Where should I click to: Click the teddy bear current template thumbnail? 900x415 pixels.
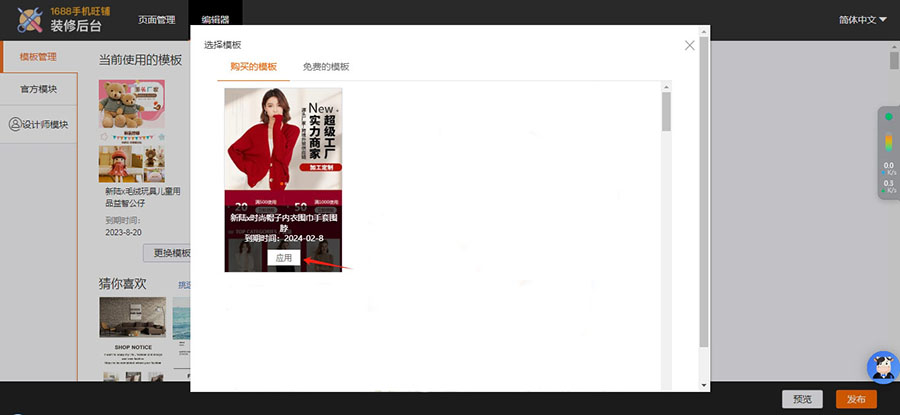tap(131, 131)
